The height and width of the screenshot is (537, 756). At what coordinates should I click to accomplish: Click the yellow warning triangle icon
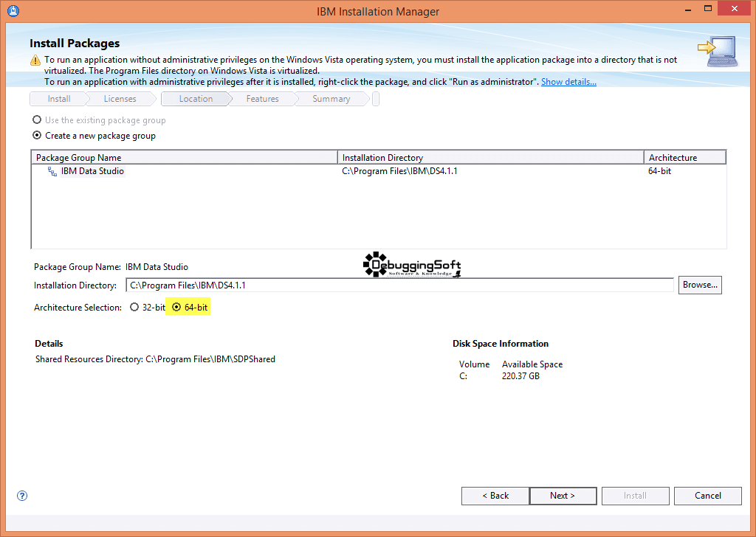tap(35, 60)
